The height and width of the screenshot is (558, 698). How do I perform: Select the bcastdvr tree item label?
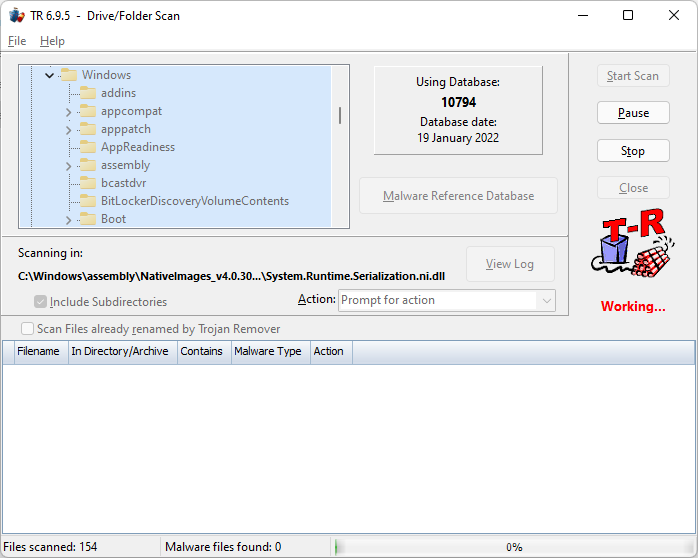(x=124, y=183)
